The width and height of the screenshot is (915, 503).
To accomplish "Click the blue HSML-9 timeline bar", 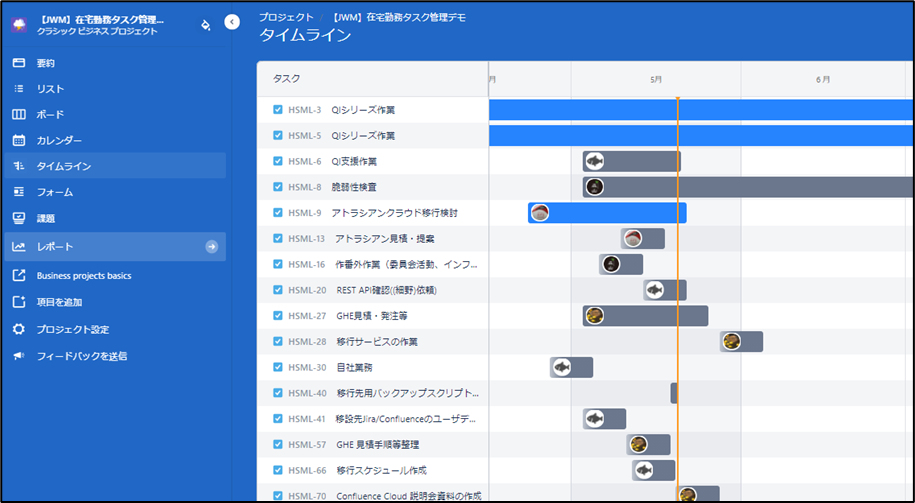I will coord(620,212).
